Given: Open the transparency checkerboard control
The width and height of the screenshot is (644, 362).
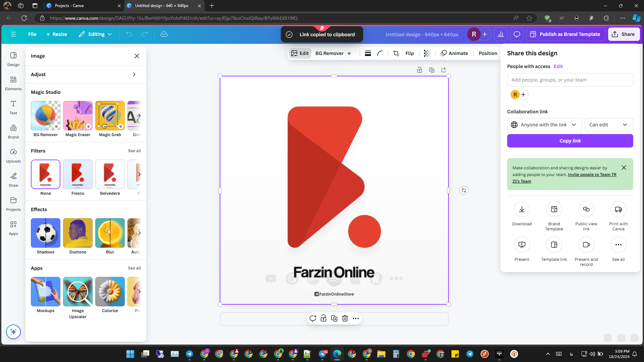Looking at the screenshot, I should coord(427,53).
